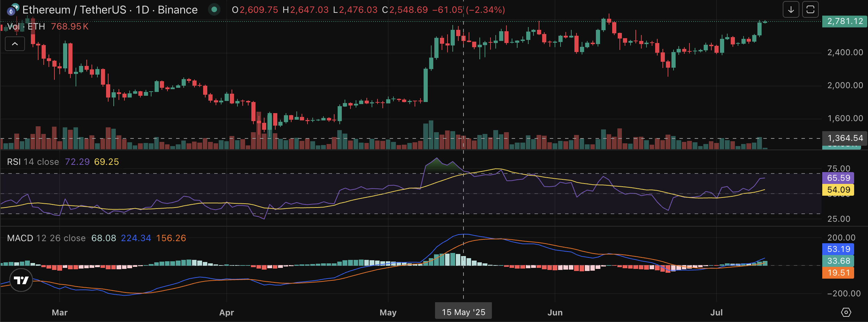This screenshot has height=322, width=868.
Task: Click the −200.00 MACD axis label
Action: pos(843,294)
